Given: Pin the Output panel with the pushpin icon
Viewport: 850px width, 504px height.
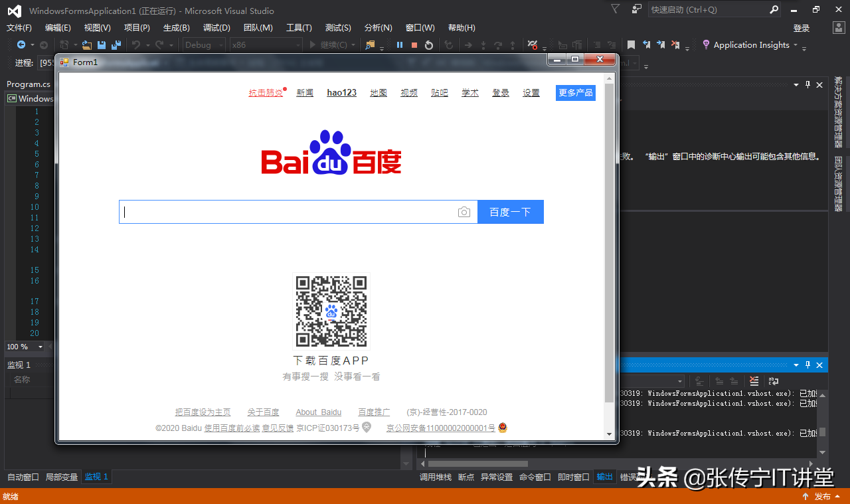Looking at the screenshot, I should [808, 365].
